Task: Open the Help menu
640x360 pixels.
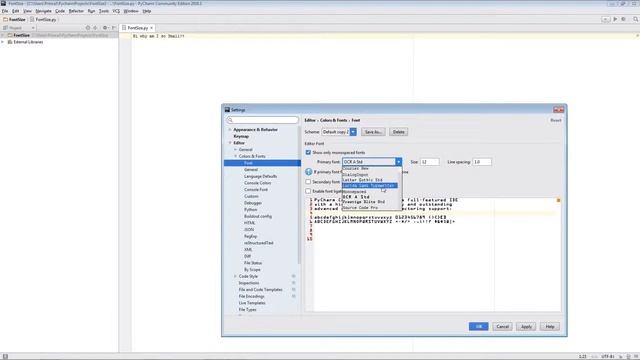Action: (x=147, y=11)
